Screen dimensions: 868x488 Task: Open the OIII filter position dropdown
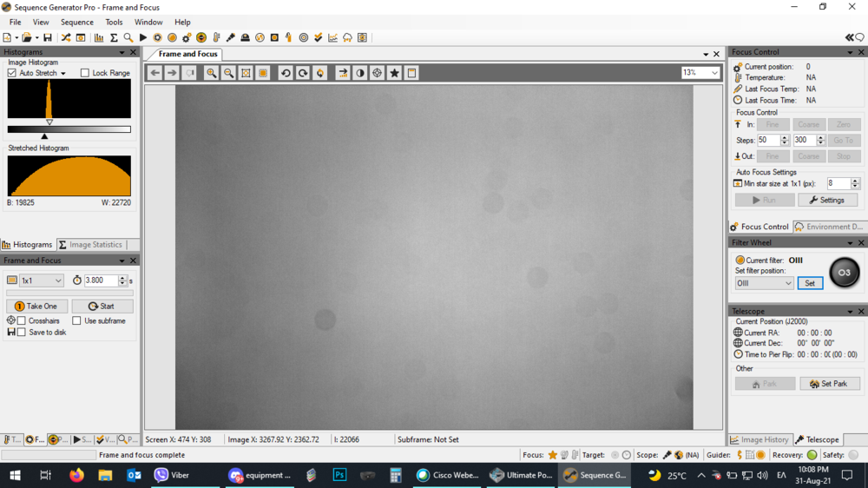tap(764, 283)
